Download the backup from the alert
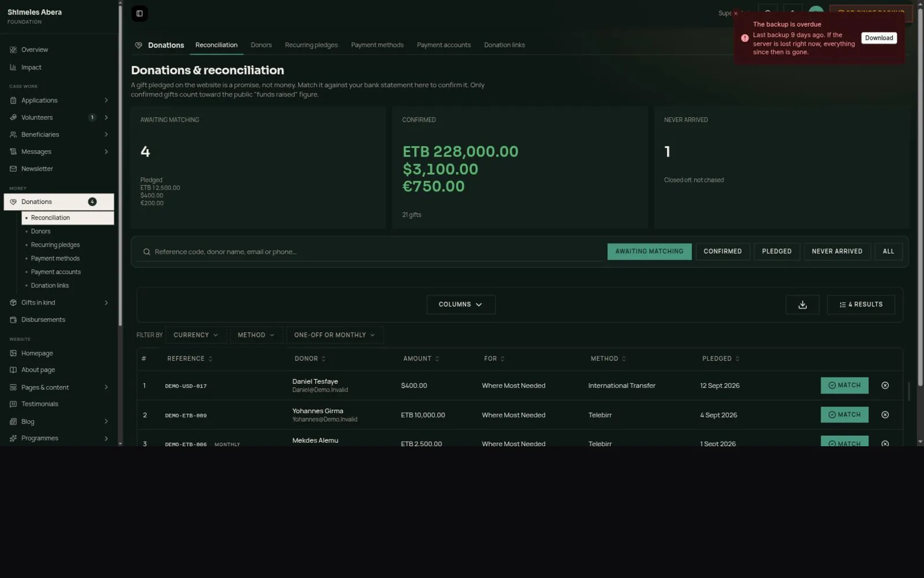 879,38
